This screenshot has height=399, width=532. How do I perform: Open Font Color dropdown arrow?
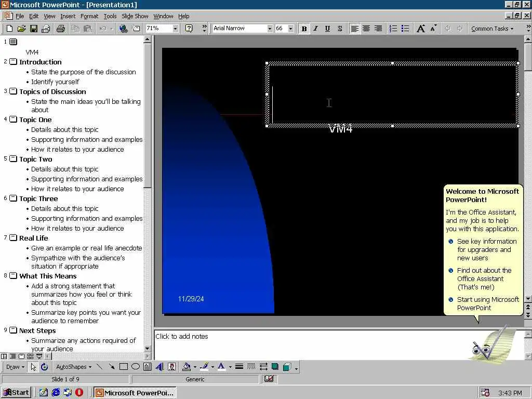(x=230, y=367)
